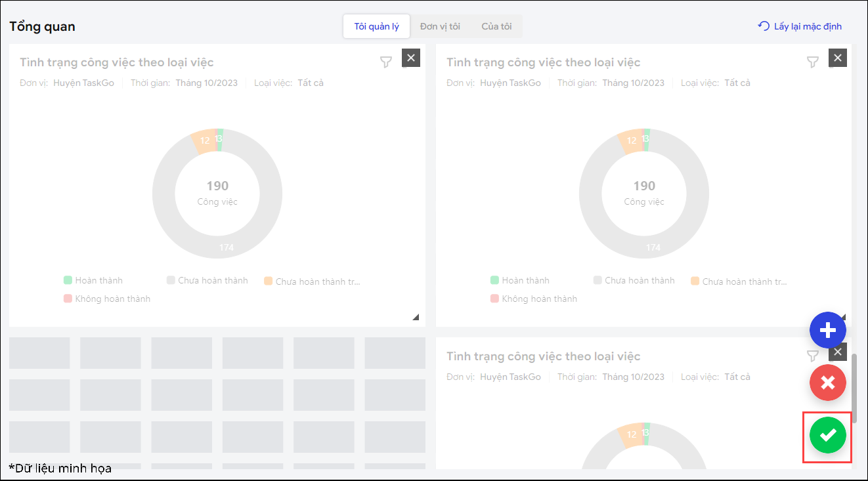
Task: Click the top-left card title Tình trạng công việc
Action: point(116,62)
